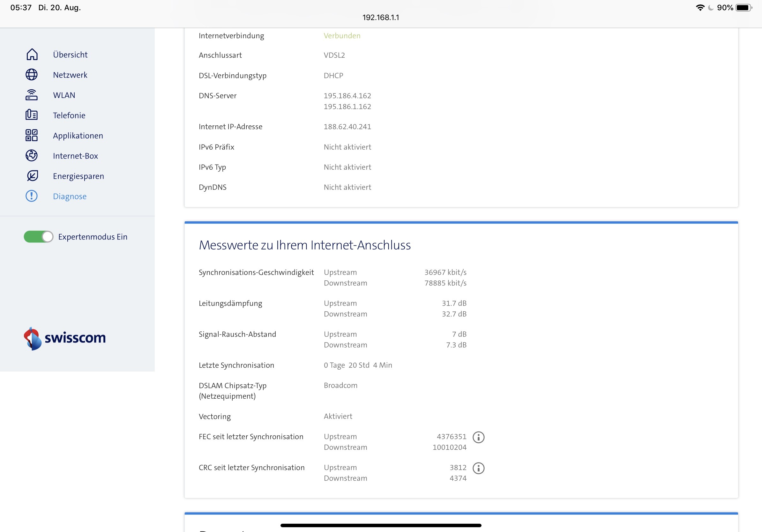This screenshot has height=532, width=762.
Task: Go to Energiesparen section
Action: click(78, 176)
